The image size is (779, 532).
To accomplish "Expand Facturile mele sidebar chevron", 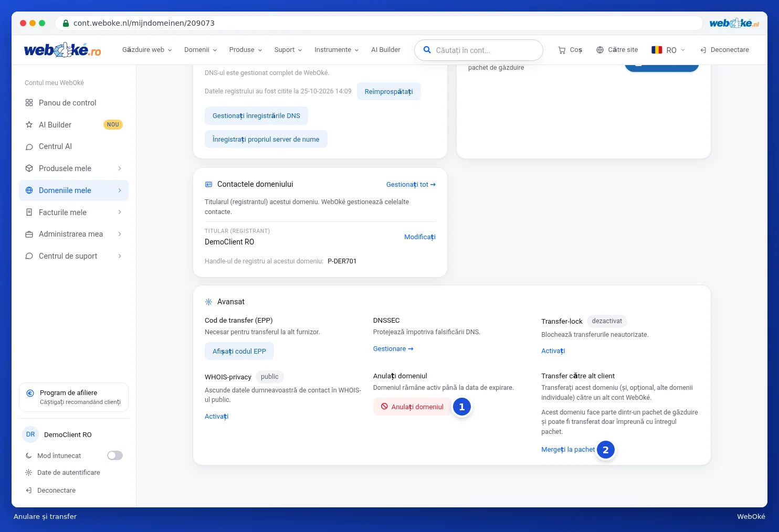I will coord(120,212).
